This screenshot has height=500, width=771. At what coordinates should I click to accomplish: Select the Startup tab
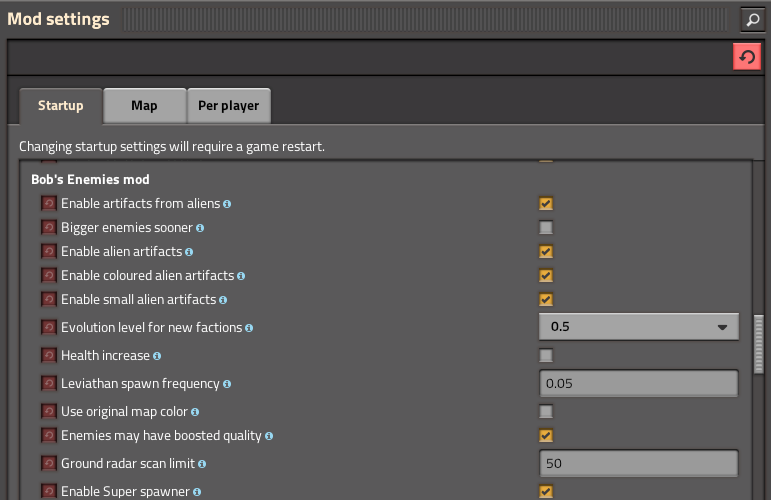61,106
